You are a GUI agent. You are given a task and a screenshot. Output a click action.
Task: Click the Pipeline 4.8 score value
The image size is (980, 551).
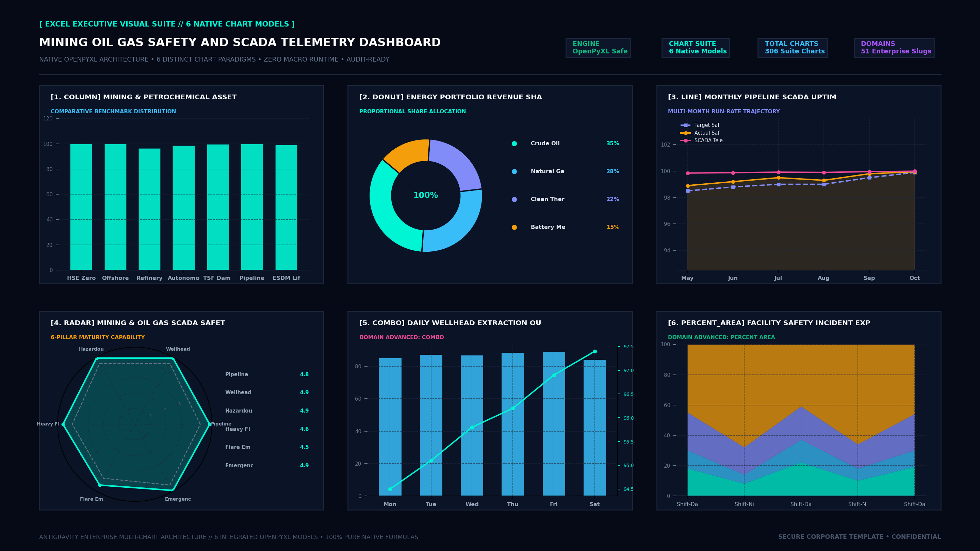click(x=304, y=374)
